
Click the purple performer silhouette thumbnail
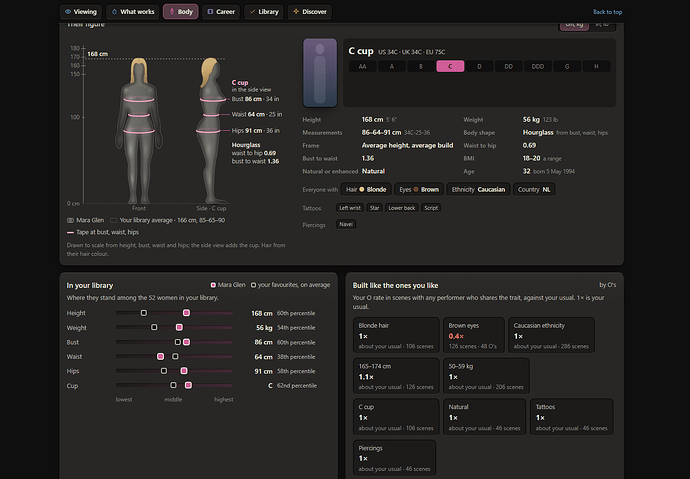pos(320,73)
